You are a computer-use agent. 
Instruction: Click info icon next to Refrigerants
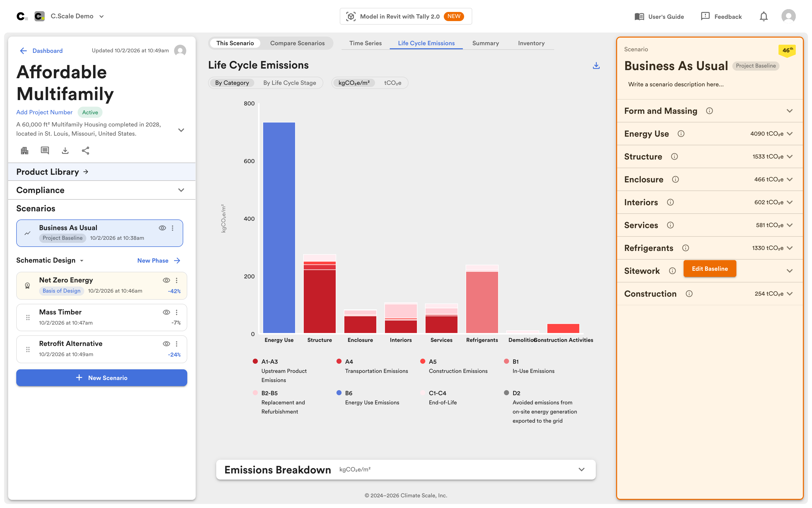pyautogui.click(x=685, y=248)
